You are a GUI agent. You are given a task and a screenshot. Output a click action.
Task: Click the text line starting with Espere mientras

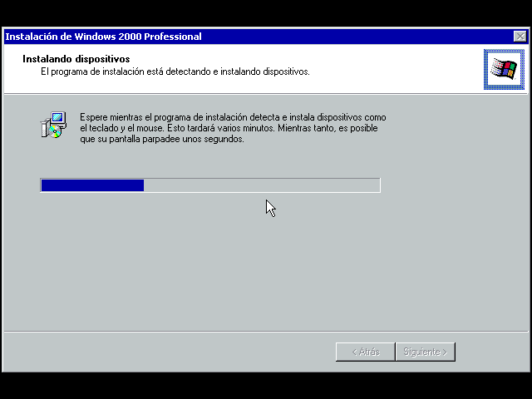coord(233,117)
